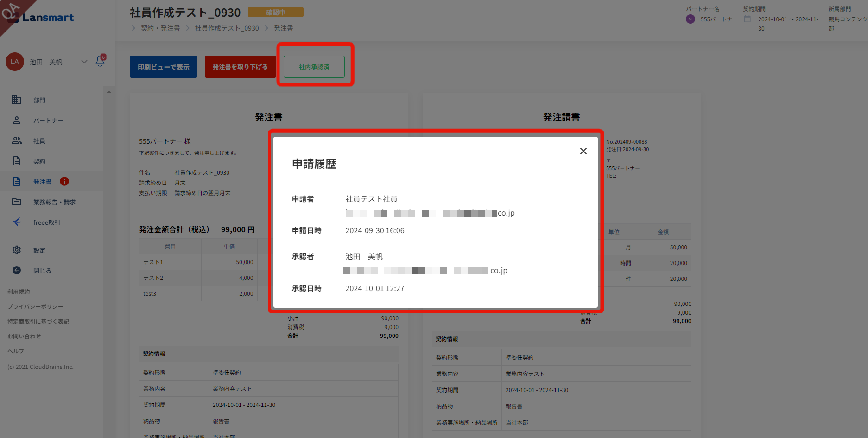
Task: Click the 発注書 document icon
Action: point(17,181)
